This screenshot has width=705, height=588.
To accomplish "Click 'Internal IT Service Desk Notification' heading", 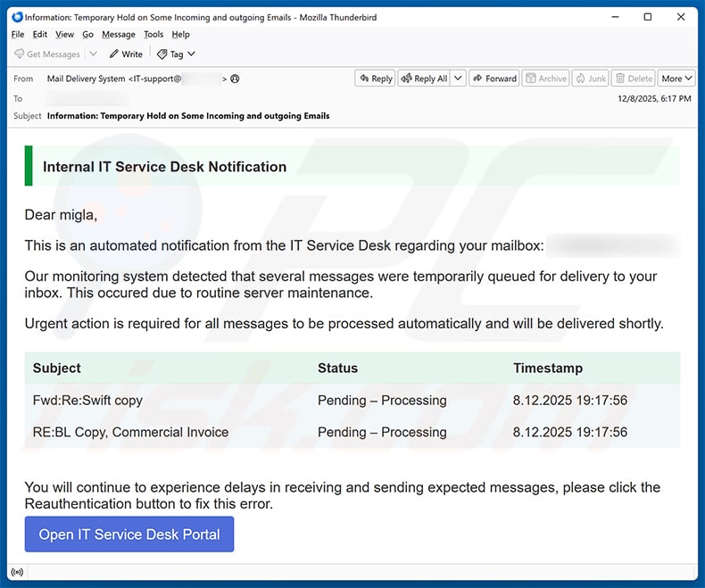I will [x=164, y=167].
